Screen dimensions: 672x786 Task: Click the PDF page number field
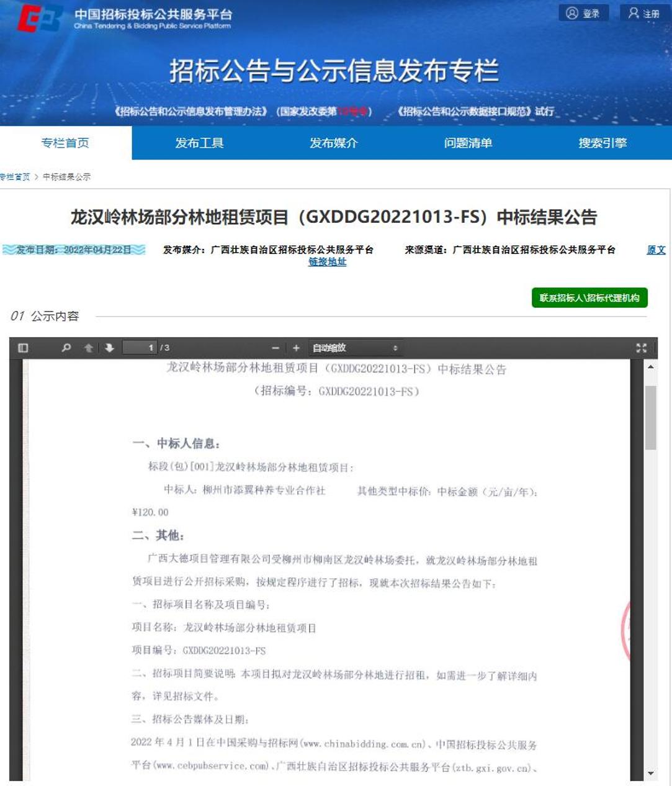pos(140,348)
